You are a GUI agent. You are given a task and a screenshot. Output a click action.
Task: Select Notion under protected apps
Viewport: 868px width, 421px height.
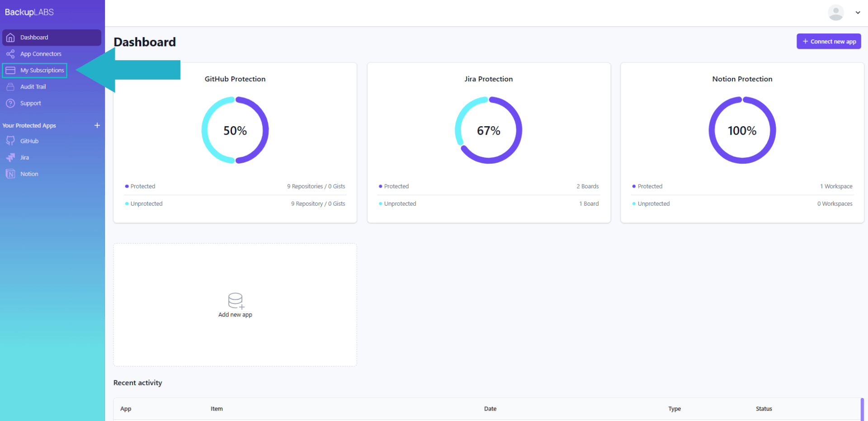click(x=29, y=174)
